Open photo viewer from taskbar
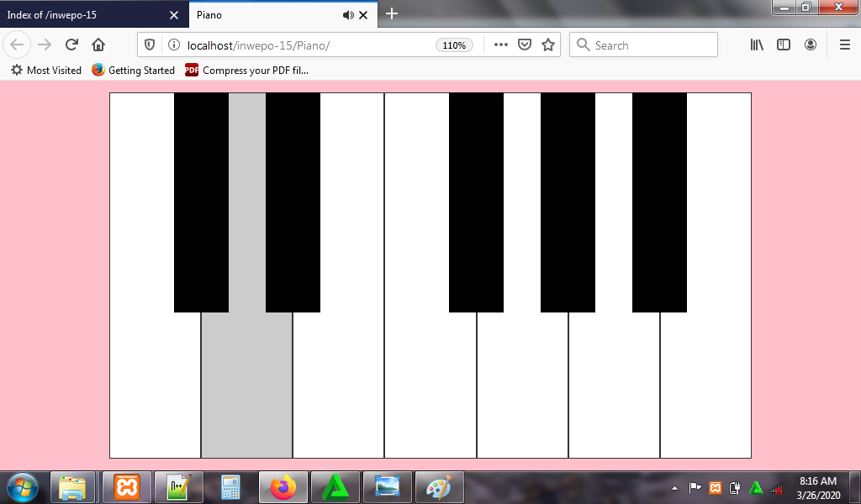This screenshot has height=504, width=861. click(x=387, y=487)
